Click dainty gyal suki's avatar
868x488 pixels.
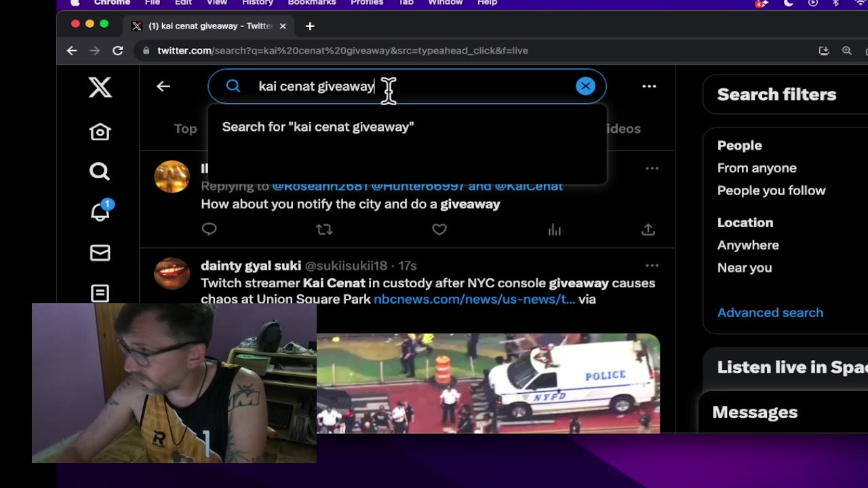pyautogui.click(x=172, y=274)
